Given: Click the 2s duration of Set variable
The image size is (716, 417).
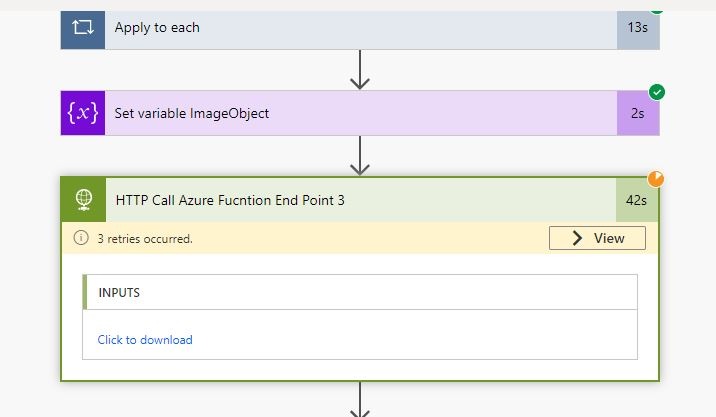Looking at the screenshot, I should tap(638, 113).
